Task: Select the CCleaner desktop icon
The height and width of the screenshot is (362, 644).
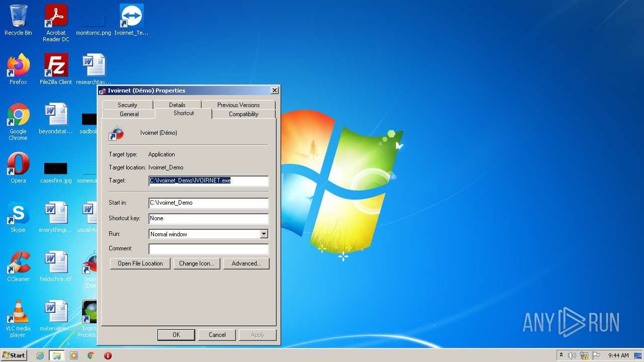Action: (x=18, y=266)
